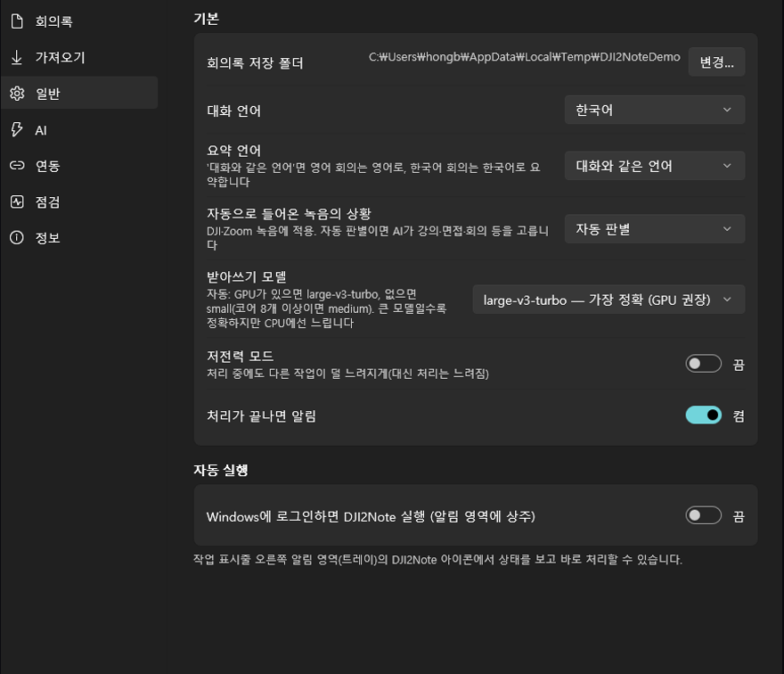
Task: Show the 정보 sidebar page
Action: (x=79, y=238)
